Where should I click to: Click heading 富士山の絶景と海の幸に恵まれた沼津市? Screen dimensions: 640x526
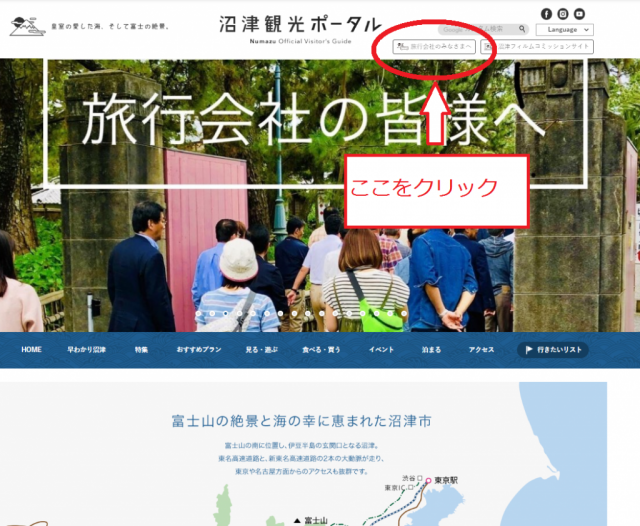coord(301,421)
